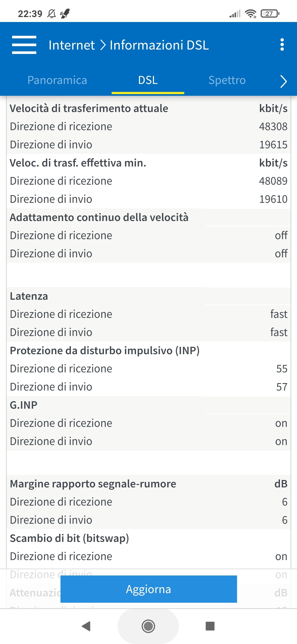Viewport: 297px width, 644px height.
Task: Tap the Internet breadcrumb title
Action: pyautogui.click(x=71, y=45)
